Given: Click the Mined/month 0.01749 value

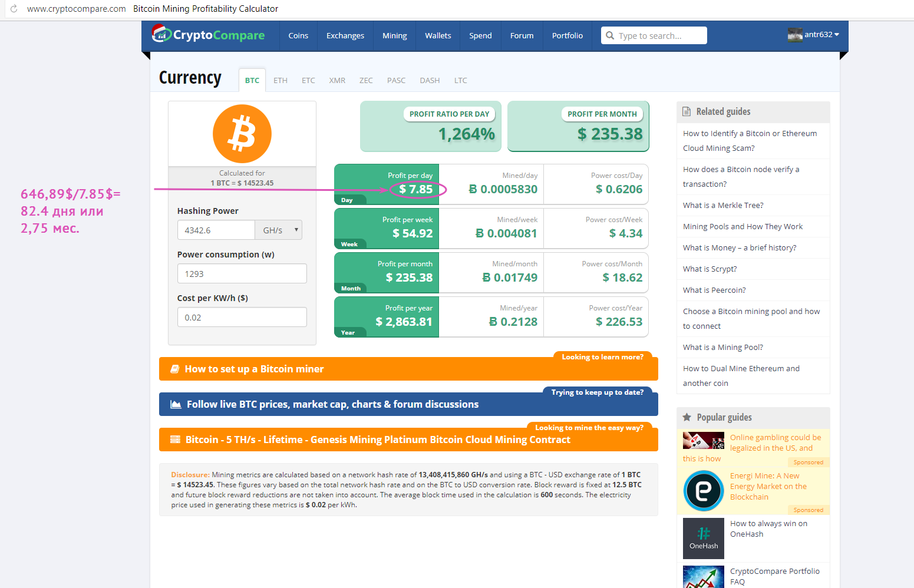Looking at the screenshot, I should tap(510, 278).
